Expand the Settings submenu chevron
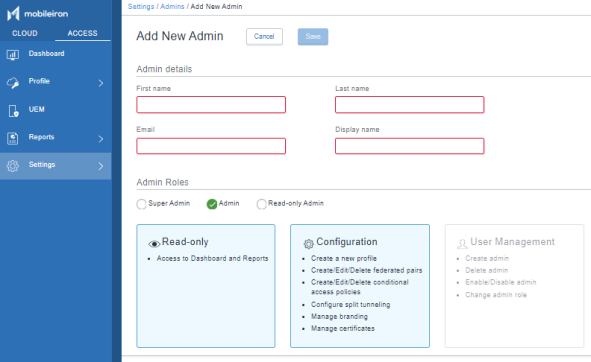Viewport: 591px width, 362px height. coord(101,166)
